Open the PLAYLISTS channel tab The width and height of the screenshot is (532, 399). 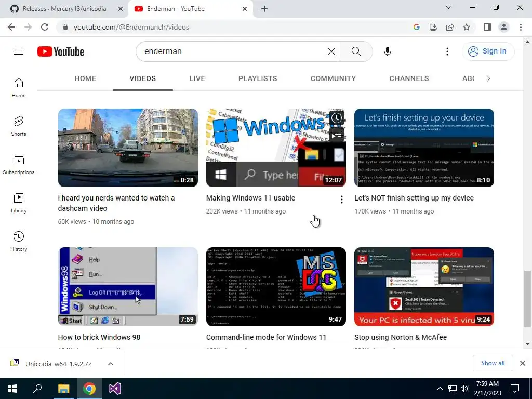click(x=258, y=79)
